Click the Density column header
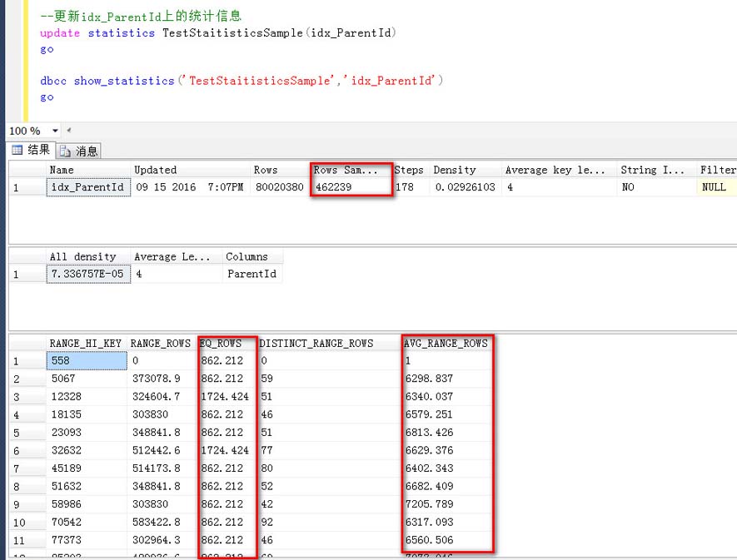737x560 pixels. [454, 170]
